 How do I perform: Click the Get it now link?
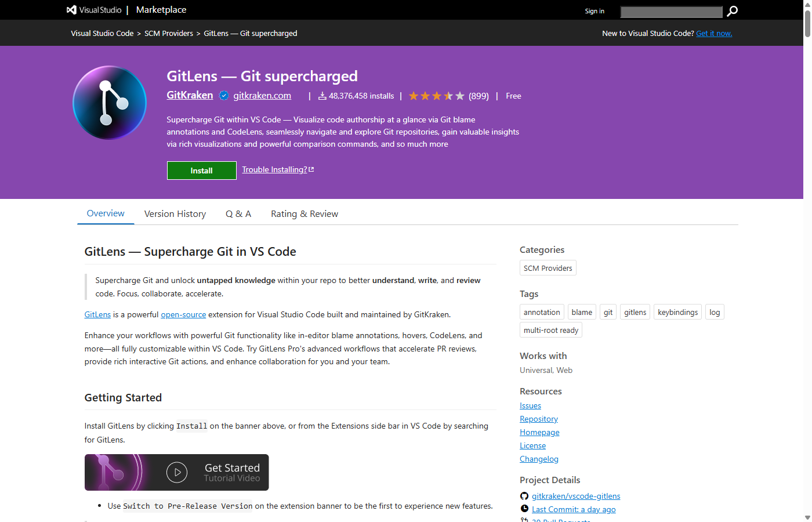click(x=714, y=33)
